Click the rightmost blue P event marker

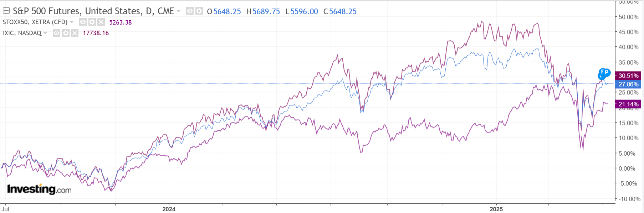coord(607,72)
